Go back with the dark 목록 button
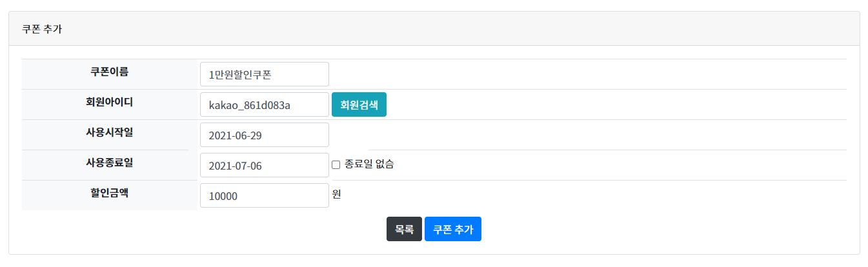 tap(404, 229)
